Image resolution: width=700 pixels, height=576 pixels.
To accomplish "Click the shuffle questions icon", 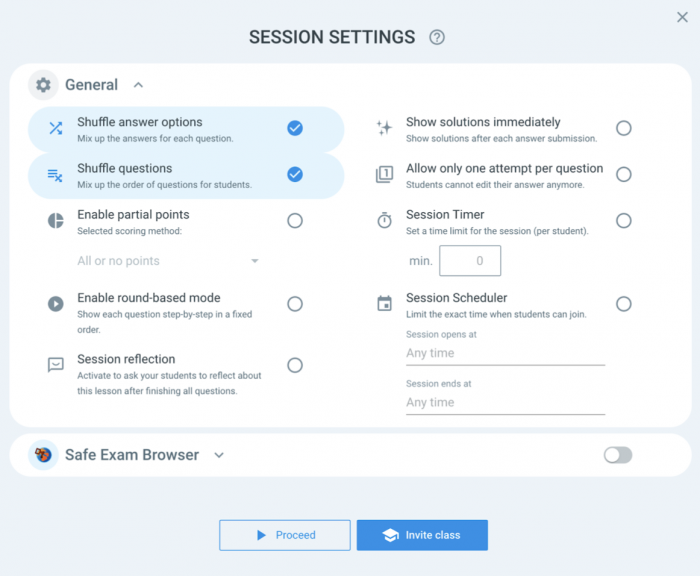I will click(x=55, y=175).
